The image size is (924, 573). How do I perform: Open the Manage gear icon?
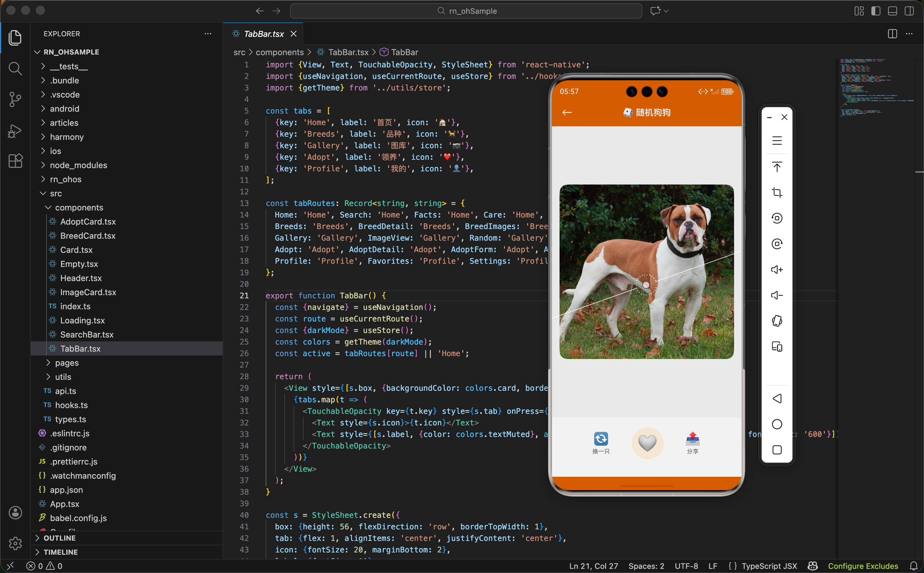click(15, 543)
